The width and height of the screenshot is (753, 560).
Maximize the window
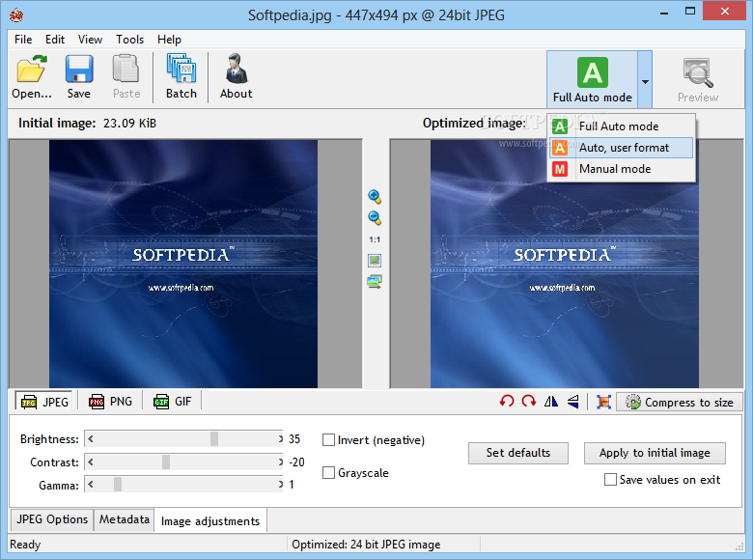coord(690,12)
